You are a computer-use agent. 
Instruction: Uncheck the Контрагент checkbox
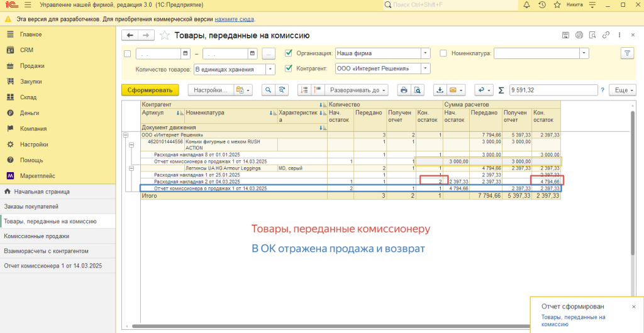coord(288,68)
